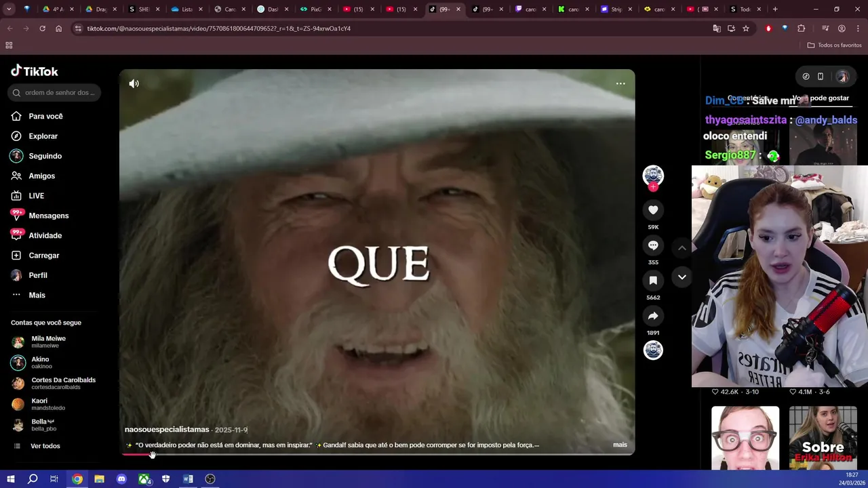
Task: Click the phone app icon in top panel
Action: [821, 77]
